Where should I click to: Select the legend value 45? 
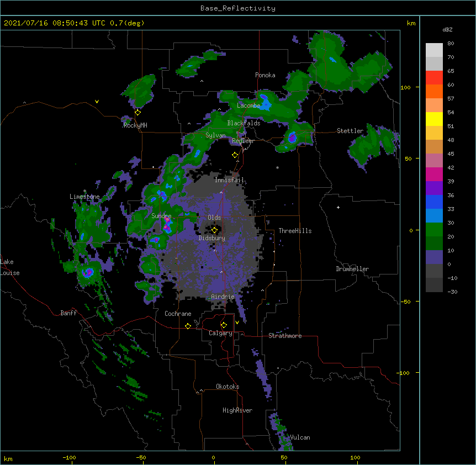[451, 154]
